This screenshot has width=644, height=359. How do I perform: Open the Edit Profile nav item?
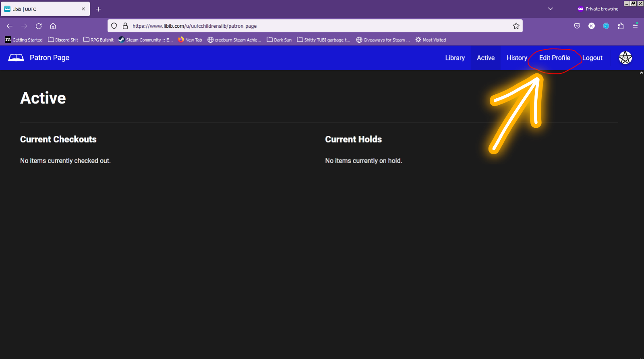click(x=555, y=58)
